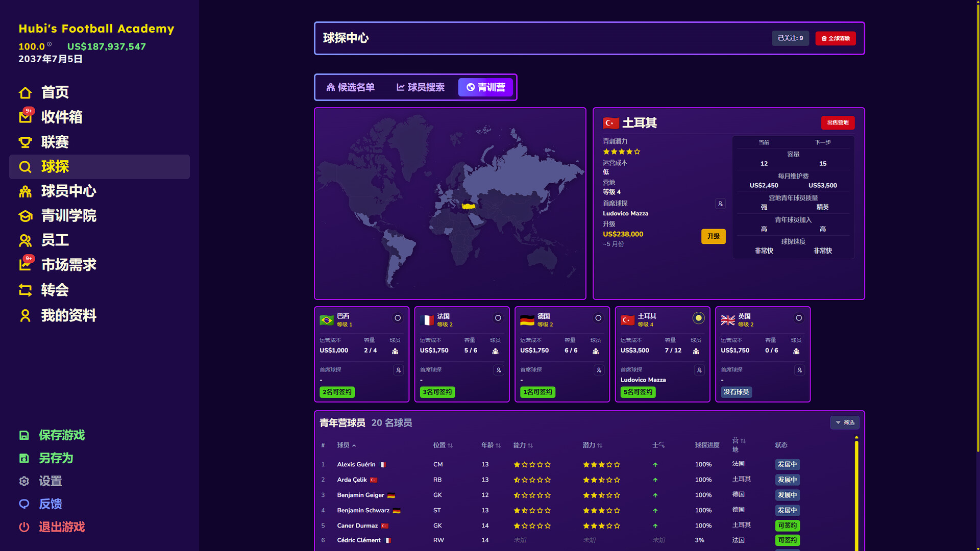Select the 英国 camp radio button
This screenshot has width=980, height=551.
(x=799, y=318)
